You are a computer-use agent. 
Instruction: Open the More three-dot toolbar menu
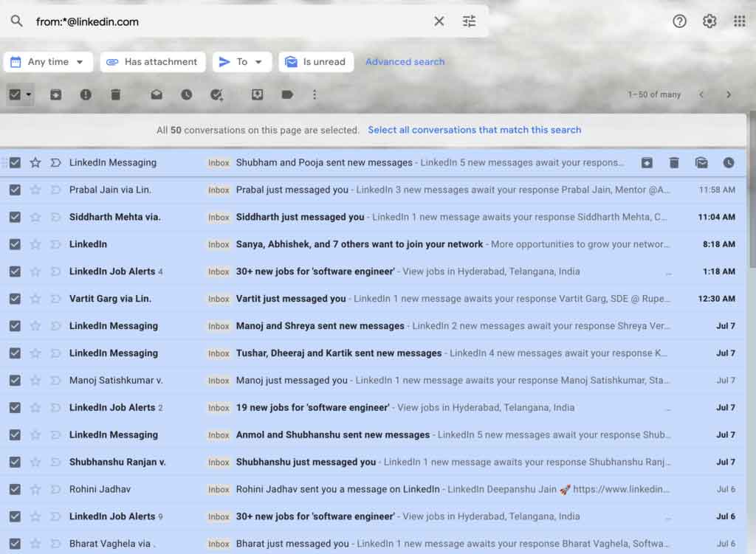tap(315, 94)
